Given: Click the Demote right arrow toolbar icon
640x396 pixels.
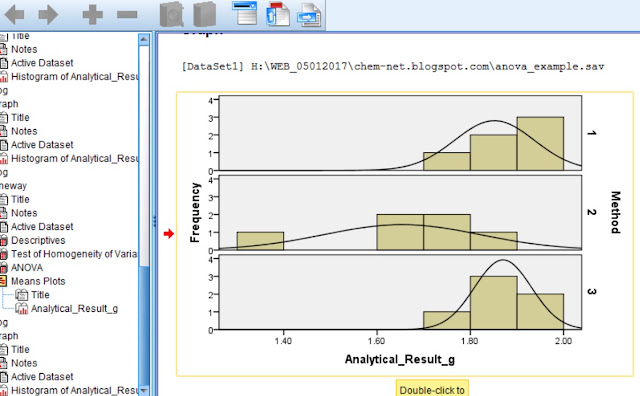Looking at the screenshot, I should point(49,15).
